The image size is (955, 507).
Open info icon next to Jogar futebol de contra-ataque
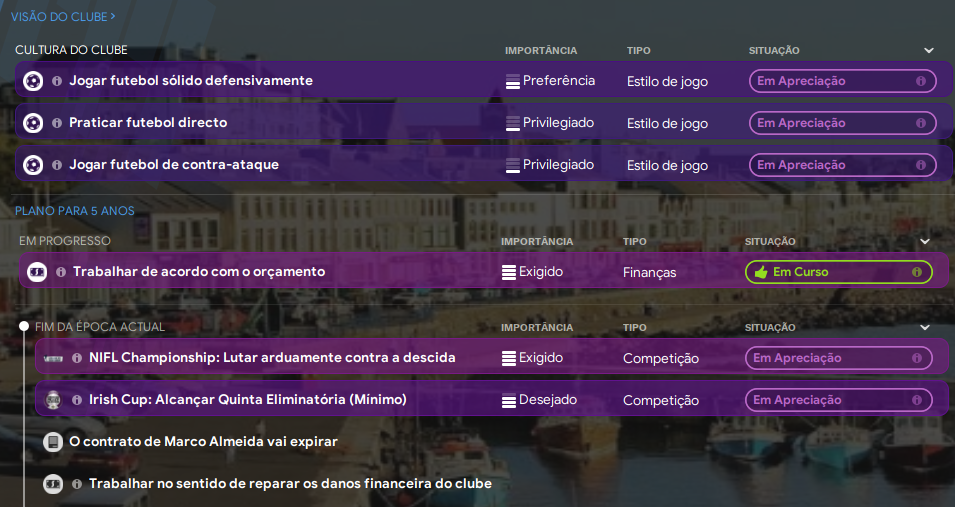(57, 165)
